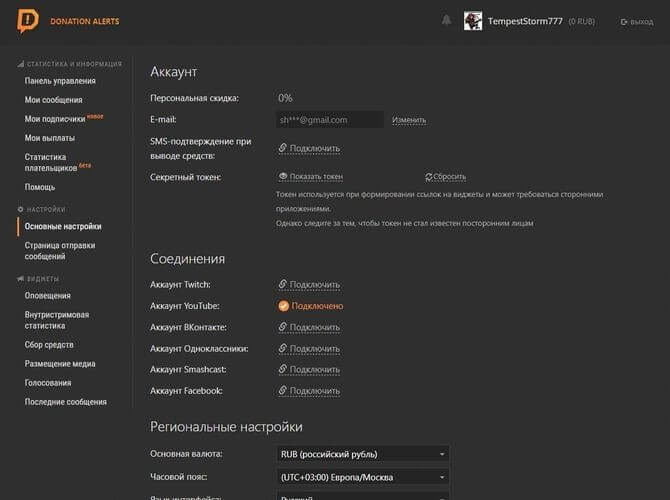Connect the Smashcast account via Подключить
This screenshot has width=670, height=500.
pos(315,369)
